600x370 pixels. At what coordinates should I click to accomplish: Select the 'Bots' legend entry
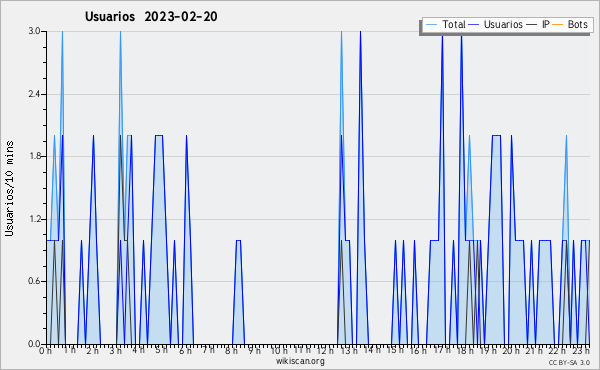click(x=577, y=24)
